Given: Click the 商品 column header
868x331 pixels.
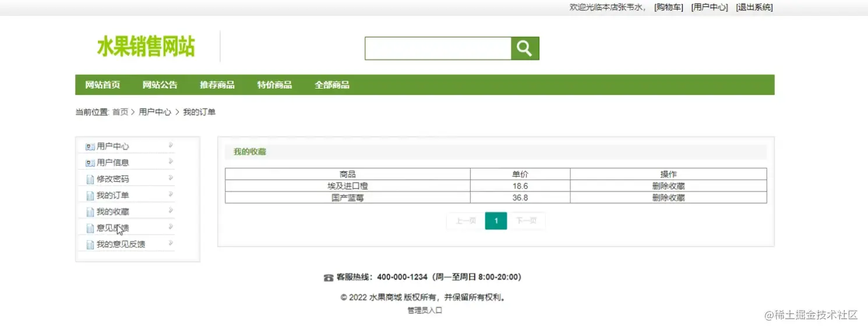Looking at the screenshot, I should (x=348, y=174).
